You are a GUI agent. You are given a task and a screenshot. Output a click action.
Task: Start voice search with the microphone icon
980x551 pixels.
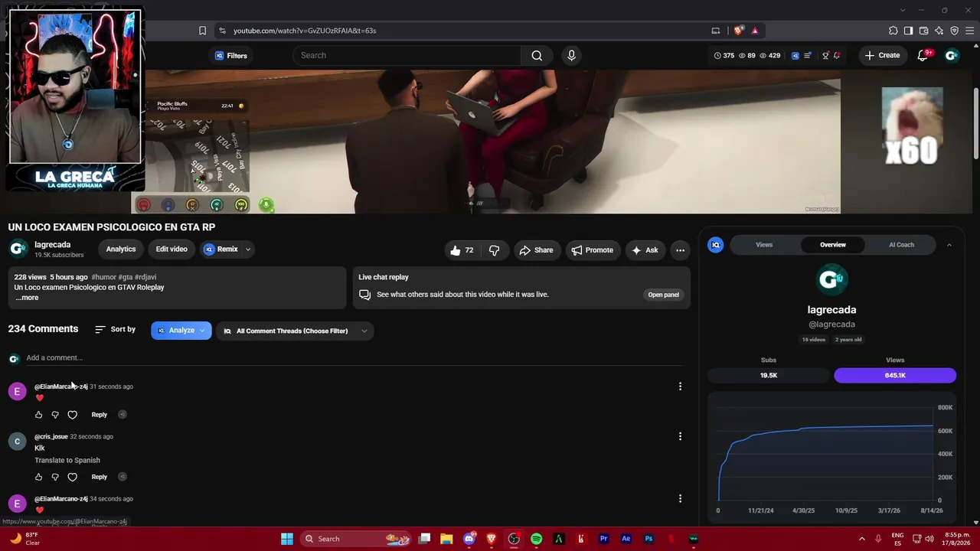tap(571, 55)
